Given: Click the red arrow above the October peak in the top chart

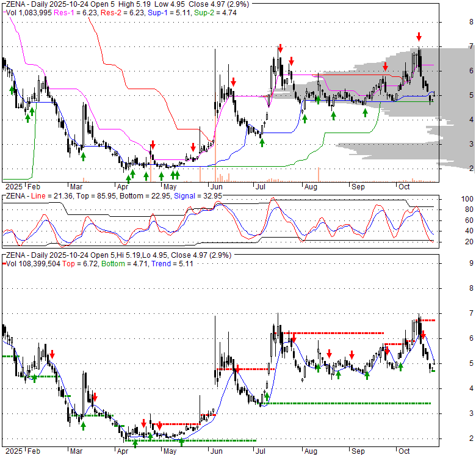Looking at the screenshot, I should pyautogui.click(x=419, y=36).
